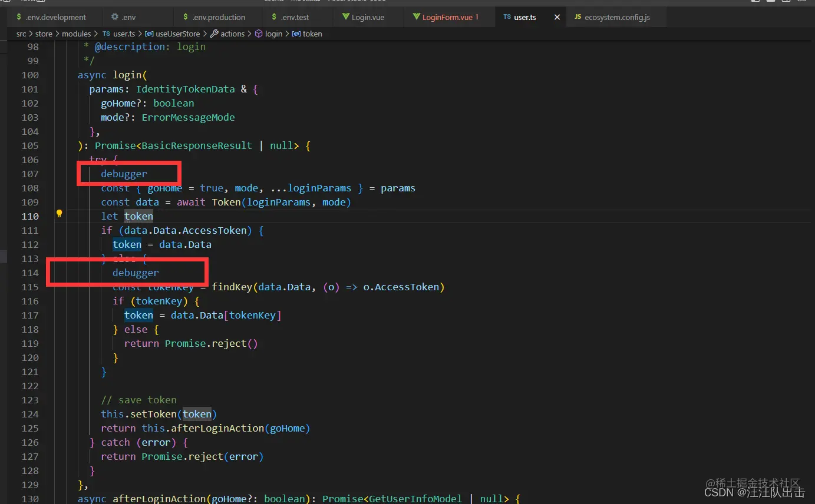Viewport: 815px width, 504px height.
Task: Open the modules breadcrumb folder
Action: [77, 34]
